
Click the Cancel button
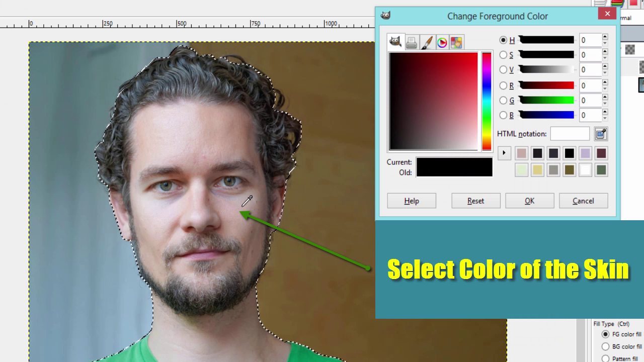click(x=583, y=201)
